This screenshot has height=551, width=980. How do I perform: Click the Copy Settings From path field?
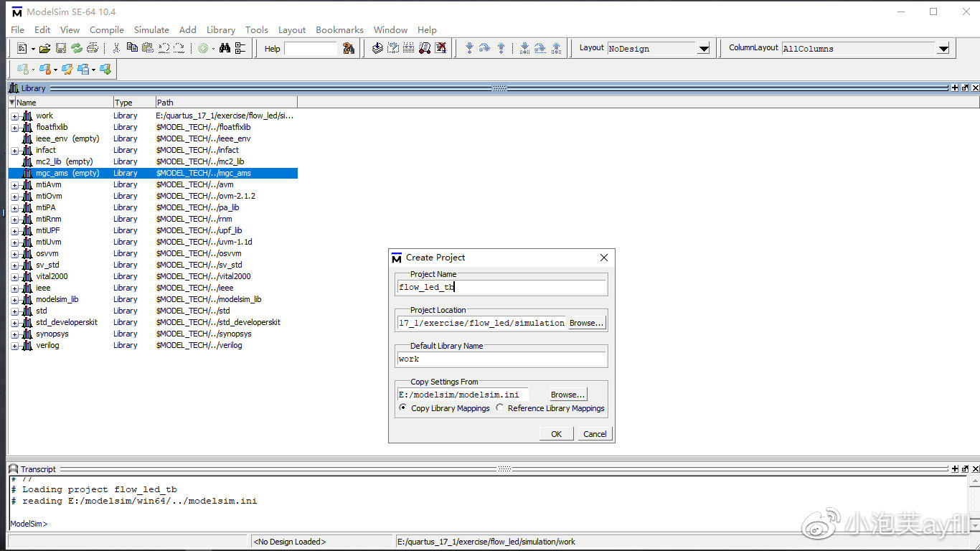(x=463, y=395)
